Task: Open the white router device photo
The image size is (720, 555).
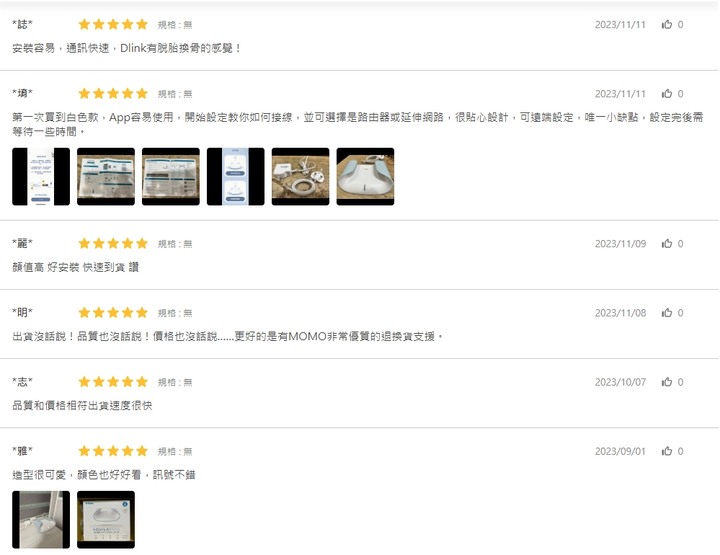Action: tap(366, 176)
